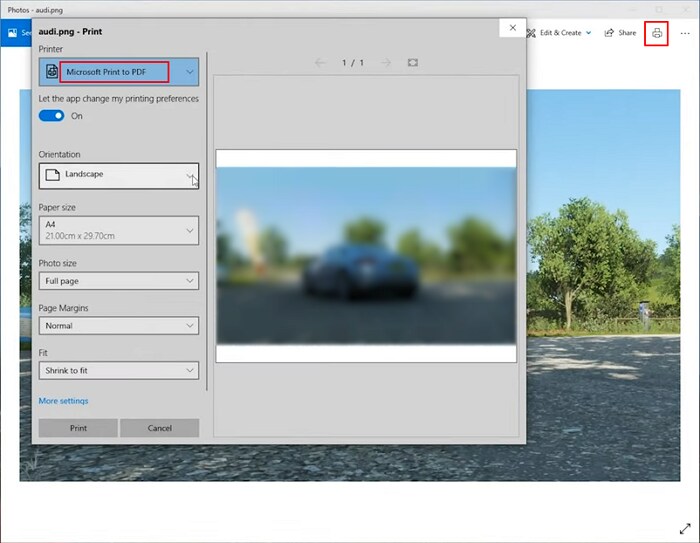
Task: Click the Print button
Action: tap(78, 428)
